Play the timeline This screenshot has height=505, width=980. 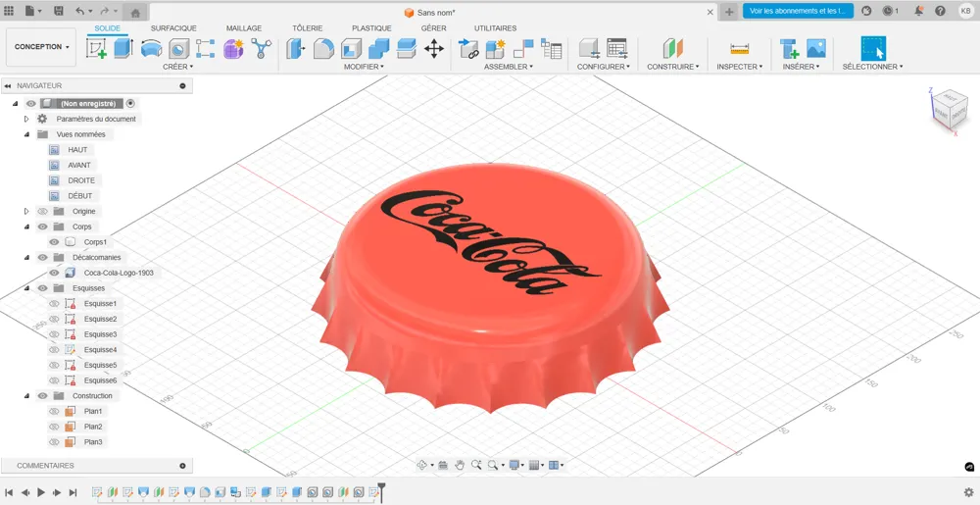40,492
